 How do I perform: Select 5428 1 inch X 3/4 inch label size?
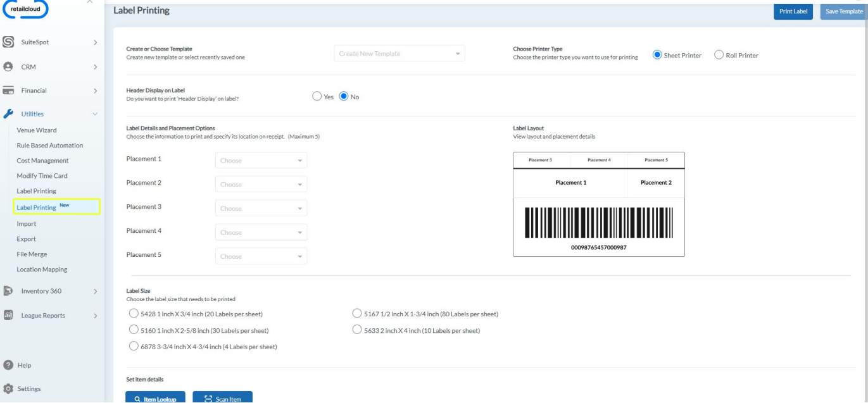(x=133, y=314)
